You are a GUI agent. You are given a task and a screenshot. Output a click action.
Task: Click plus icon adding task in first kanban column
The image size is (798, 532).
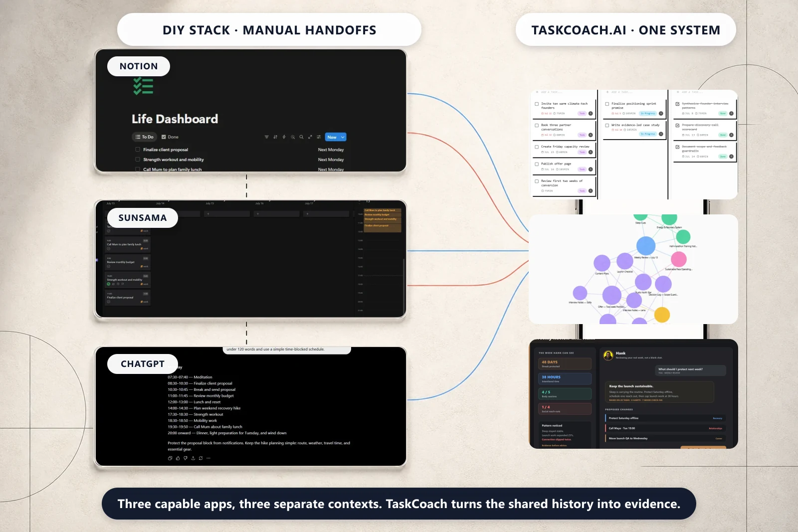pos(537,92)
